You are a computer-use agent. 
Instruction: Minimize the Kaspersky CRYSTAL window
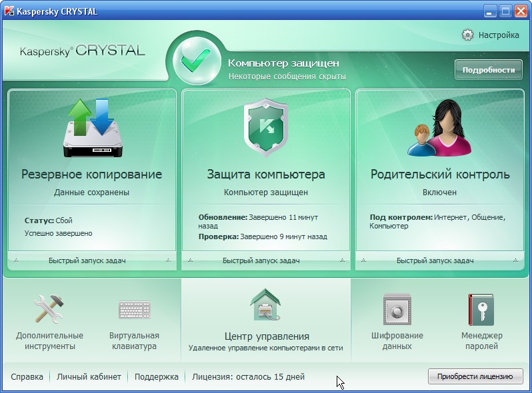pos(489,11)
